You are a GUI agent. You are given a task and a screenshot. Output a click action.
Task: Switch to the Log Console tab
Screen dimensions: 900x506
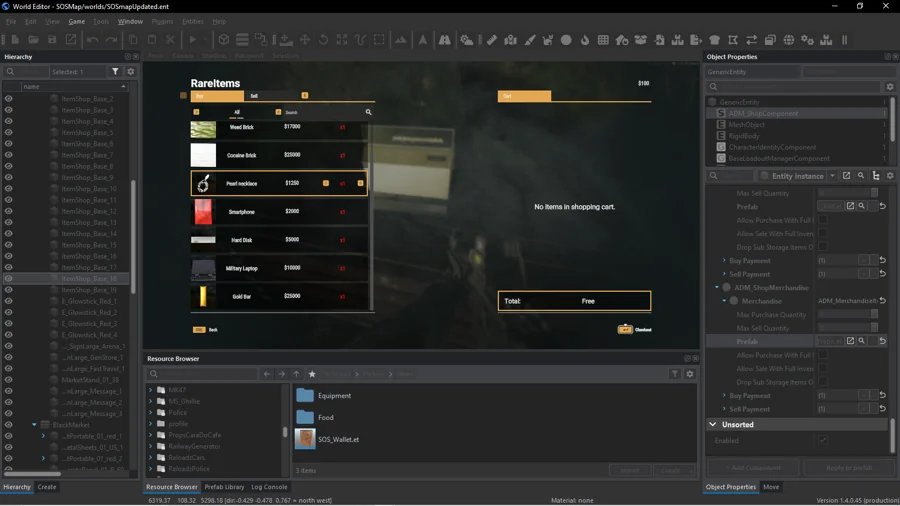point(269,487)
